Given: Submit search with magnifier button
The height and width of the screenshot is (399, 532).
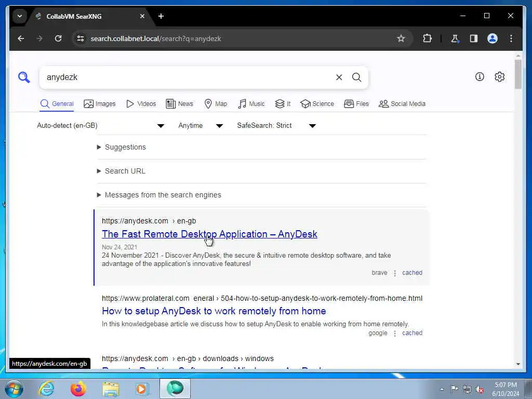Looking at the screenshot, I should click(x=356, y=77).
